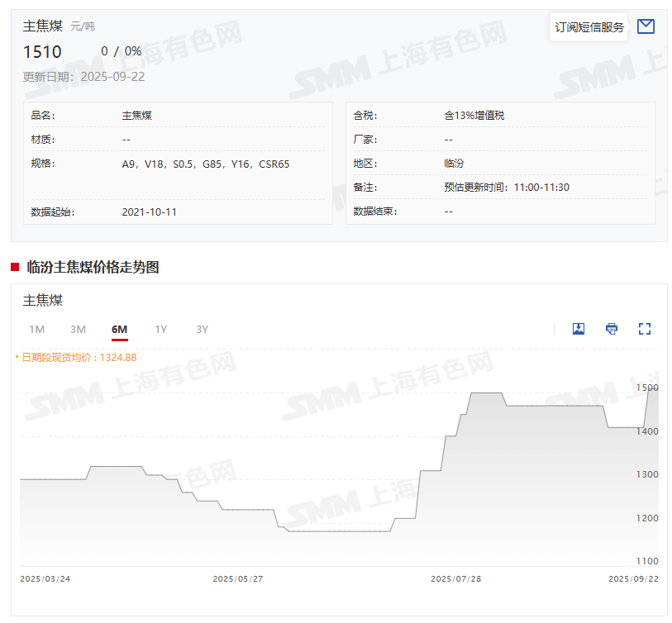
Task: Click the region value 临汾
Action: pyautogui.click(x=455, y=164)
